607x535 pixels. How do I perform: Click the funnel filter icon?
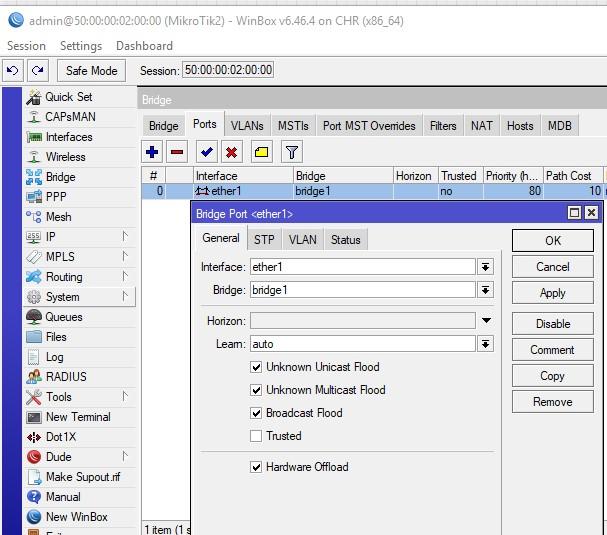(291, 152)
